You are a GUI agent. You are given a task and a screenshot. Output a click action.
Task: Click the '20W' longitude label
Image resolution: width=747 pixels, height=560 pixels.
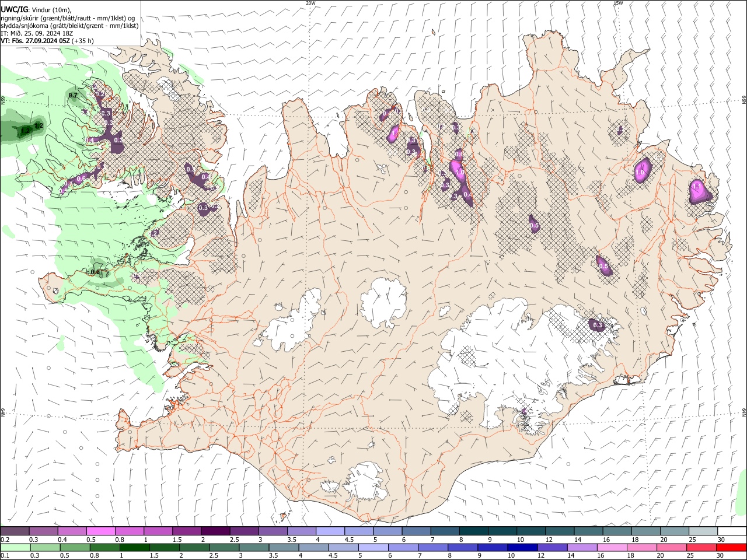click(x=310, y=3)
